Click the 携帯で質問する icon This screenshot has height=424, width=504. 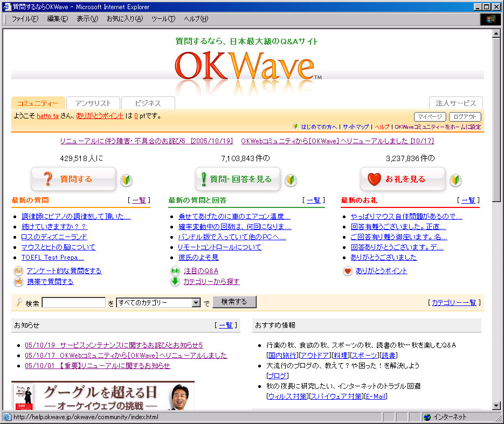[x=18, y=282]
